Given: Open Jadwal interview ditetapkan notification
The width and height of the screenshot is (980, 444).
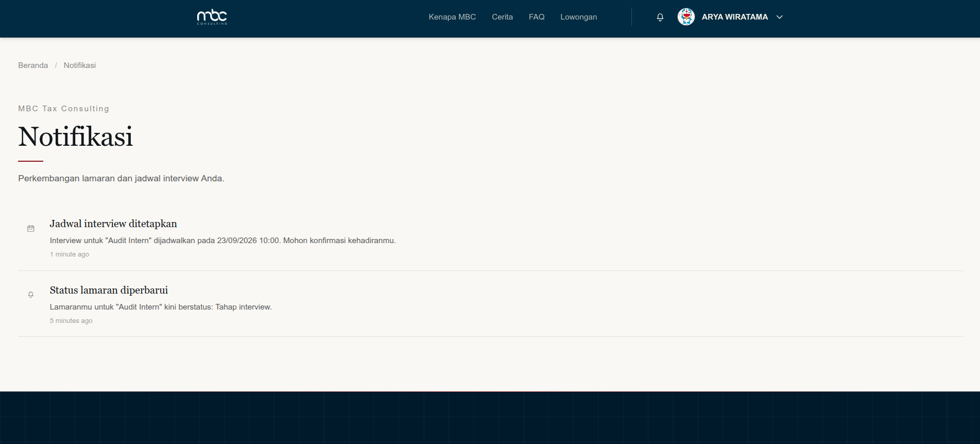Looking at the screenshot, I should (x=113, y=224).
